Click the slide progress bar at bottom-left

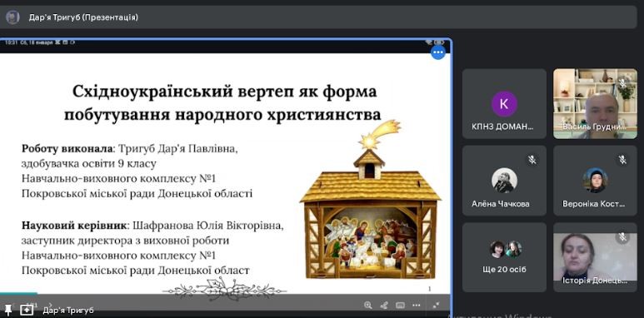pos(18,293)
